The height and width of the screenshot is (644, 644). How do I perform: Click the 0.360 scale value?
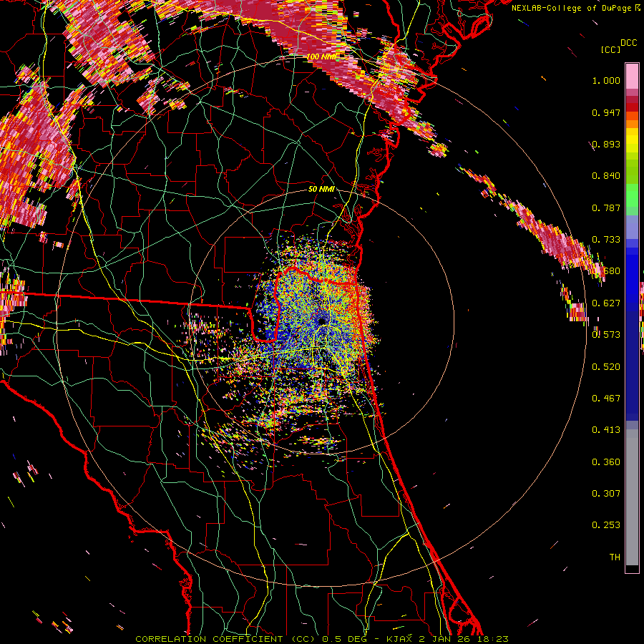pyautogui.click(x=606, y=462)
